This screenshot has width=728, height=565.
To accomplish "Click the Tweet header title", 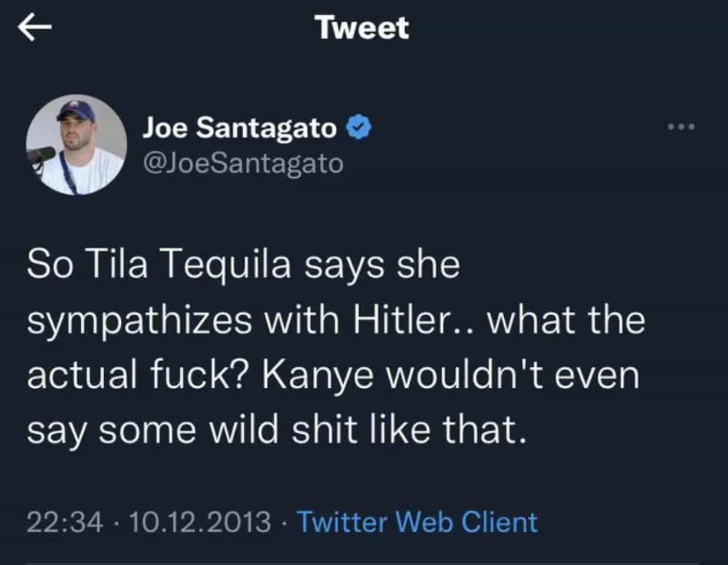I will (x=362, y=28).
